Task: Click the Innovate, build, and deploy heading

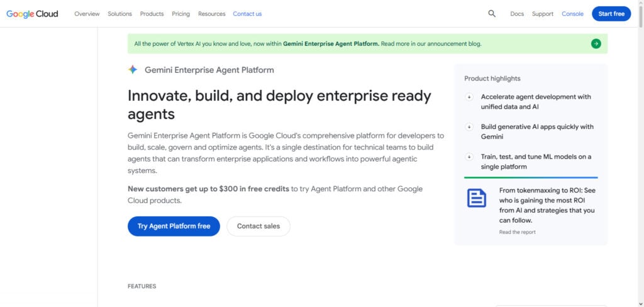Action: tap(280, 105)
